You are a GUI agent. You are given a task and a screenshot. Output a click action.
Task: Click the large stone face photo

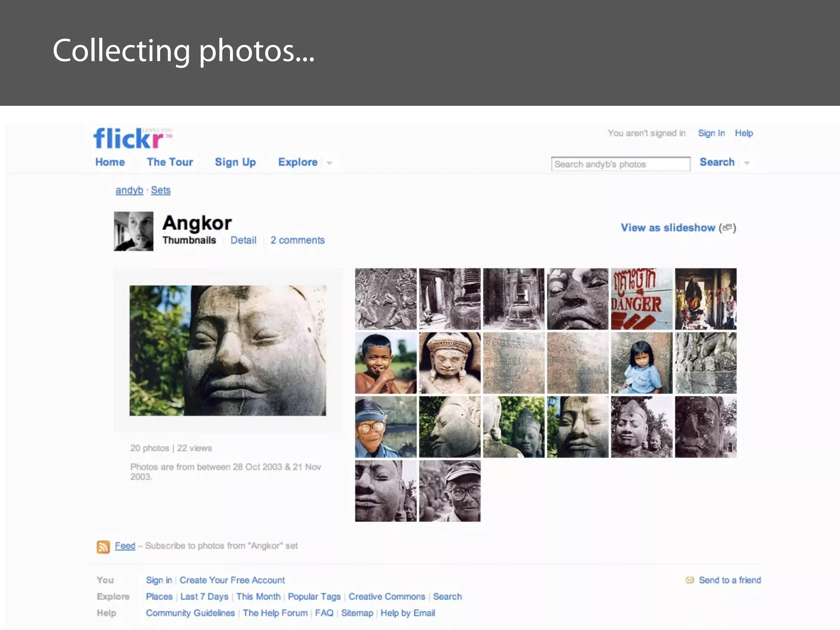(x=228, y=351)
